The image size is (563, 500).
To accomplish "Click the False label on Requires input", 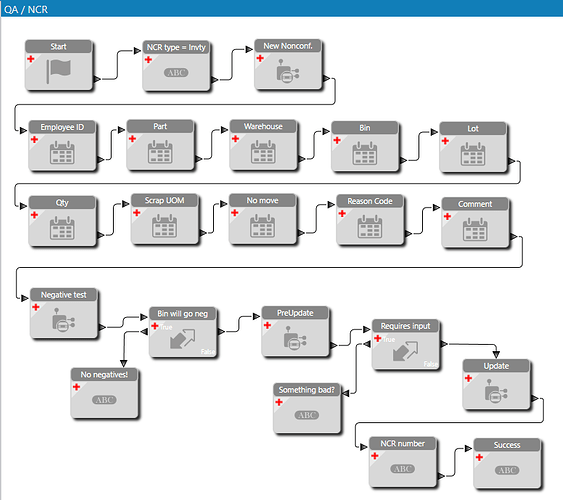I will tap(431, 364).
